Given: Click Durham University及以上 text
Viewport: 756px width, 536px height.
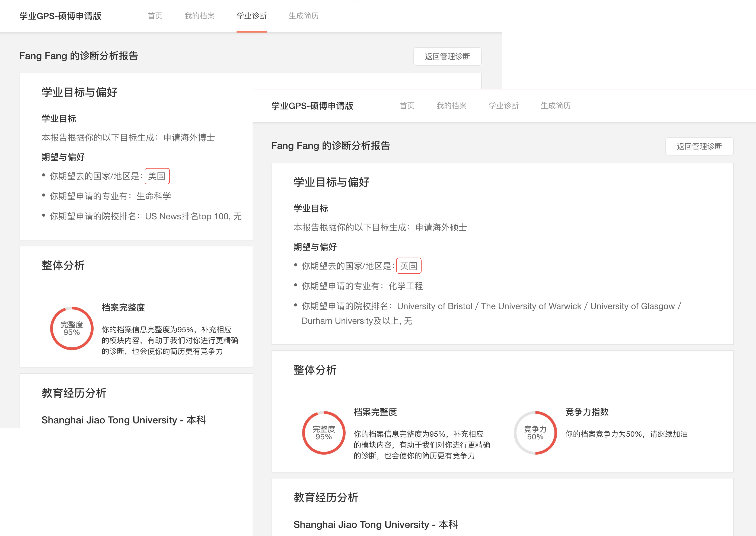Looking at the screenshot, I should coord(350,321).
